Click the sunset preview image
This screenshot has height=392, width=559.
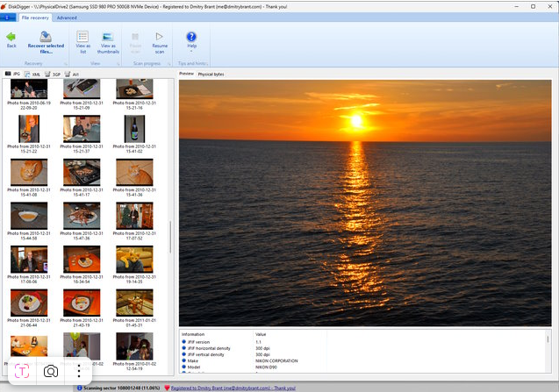click(366, 203)
